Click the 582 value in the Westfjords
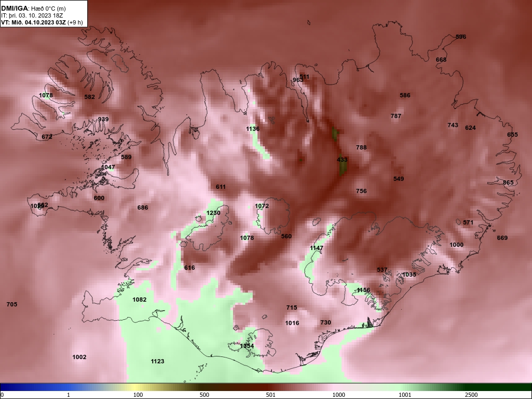The height and width of the screenshot is (399, 532). [89, 97]
